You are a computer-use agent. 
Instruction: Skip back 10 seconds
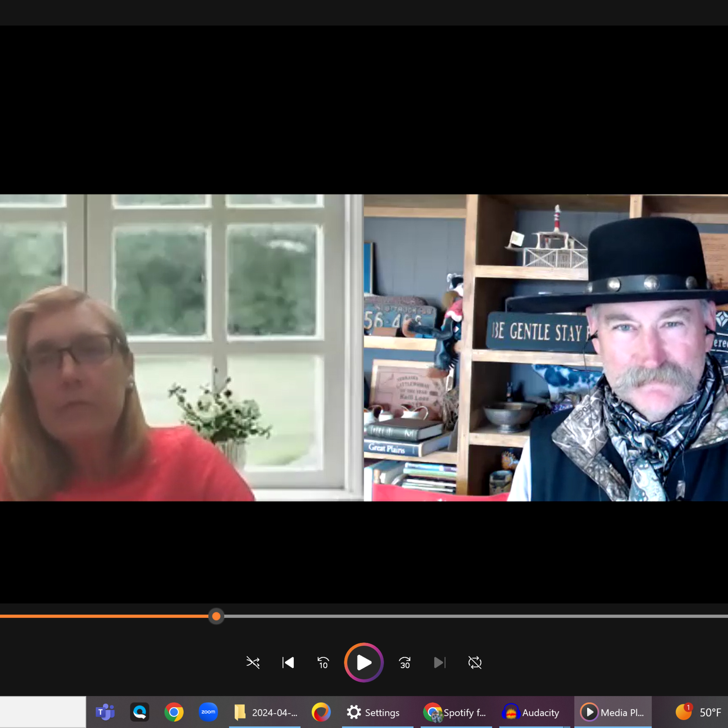pos(323,662)
